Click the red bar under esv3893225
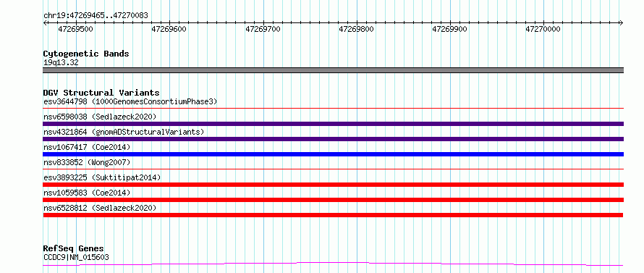The height and width of the screenshot is (273, 644). [333, 185]
